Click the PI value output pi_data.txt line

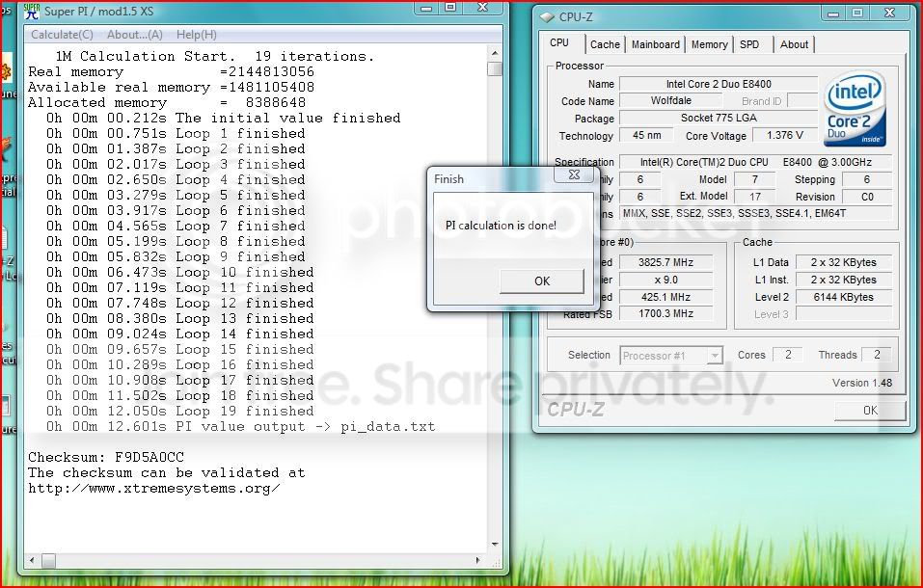(241, 427)
